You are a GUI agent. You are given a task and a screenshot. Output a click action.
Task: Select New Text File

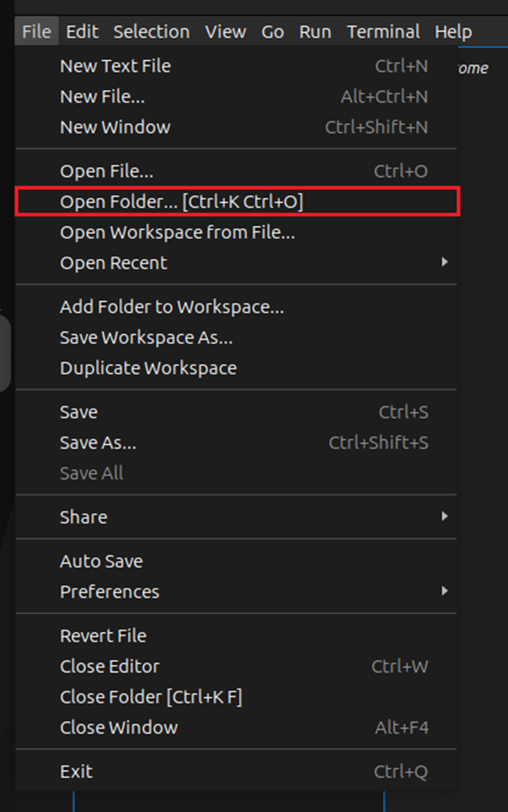click(115, 66)
